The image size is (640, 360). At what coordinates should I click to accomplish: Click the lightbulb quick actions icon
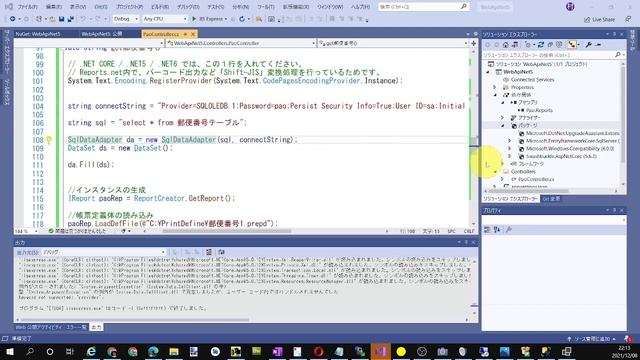(x=49, y=140)
